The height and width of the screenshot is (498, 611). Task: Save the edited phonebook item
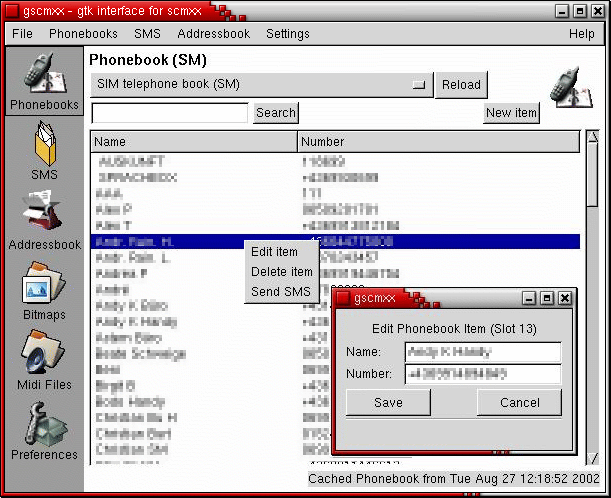click(388, 402)
